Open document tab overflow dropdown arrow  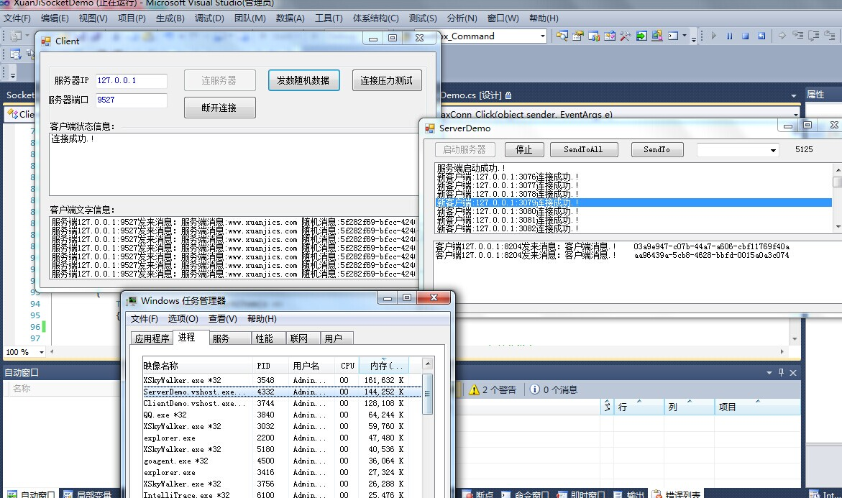click(794, 96)
